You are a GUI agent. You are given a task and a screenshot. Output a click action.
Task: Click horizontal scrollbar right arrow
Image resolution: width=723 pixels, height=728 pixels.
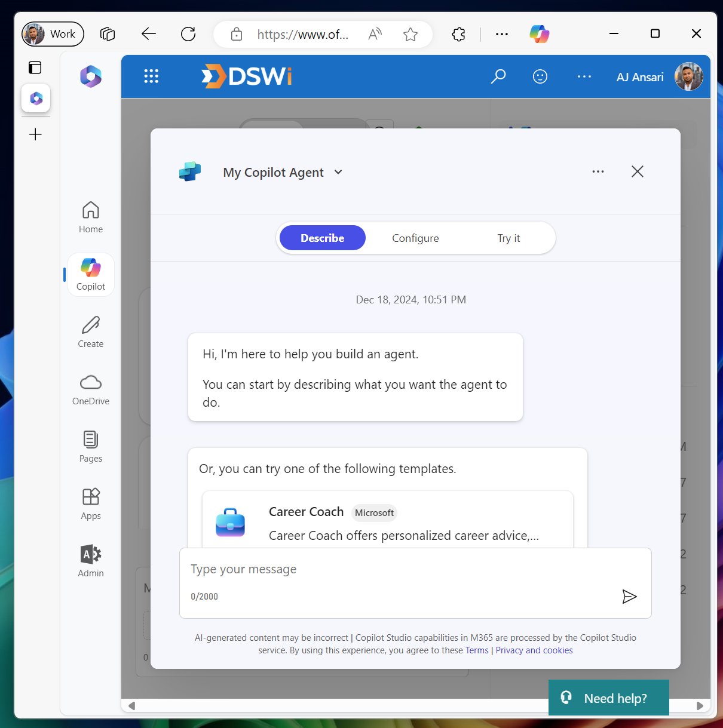click(x=700, y=706)
